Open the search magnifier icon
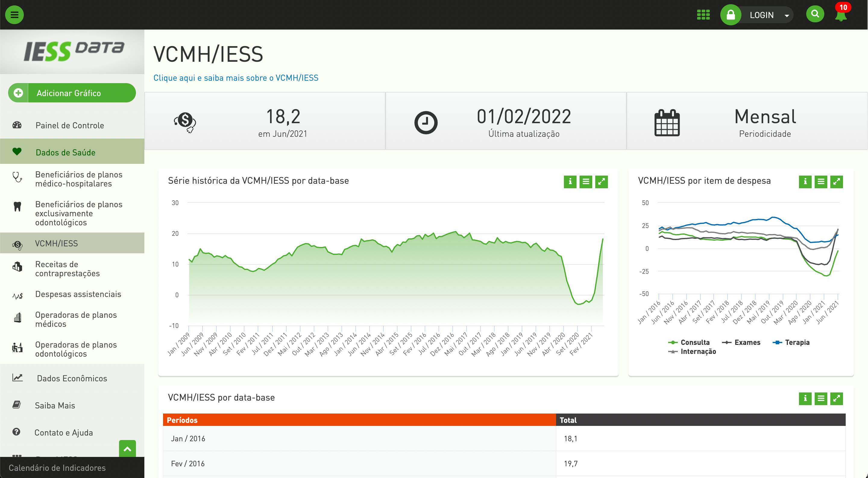 [815, 14]
